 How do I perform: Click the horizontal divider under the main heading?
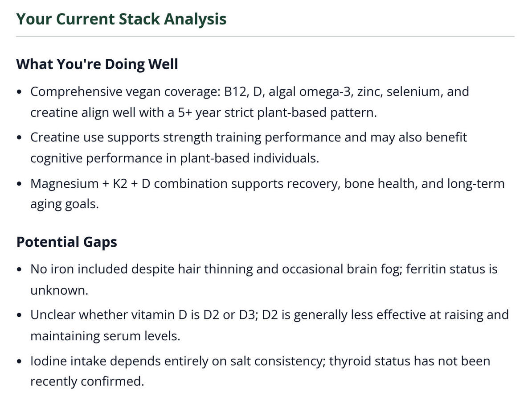tap(265, 36)
